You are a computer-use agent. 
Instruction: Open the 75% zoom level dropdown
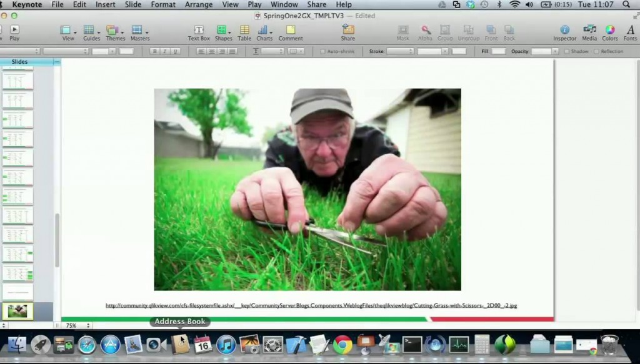(x=78, y=325)
